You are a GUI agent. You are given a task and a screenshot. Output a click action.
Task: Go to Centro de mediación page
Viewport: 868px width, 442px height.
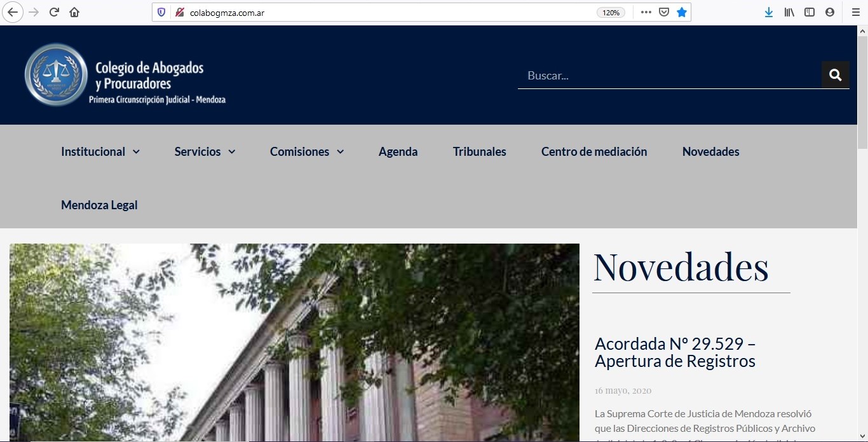(593, 151)
